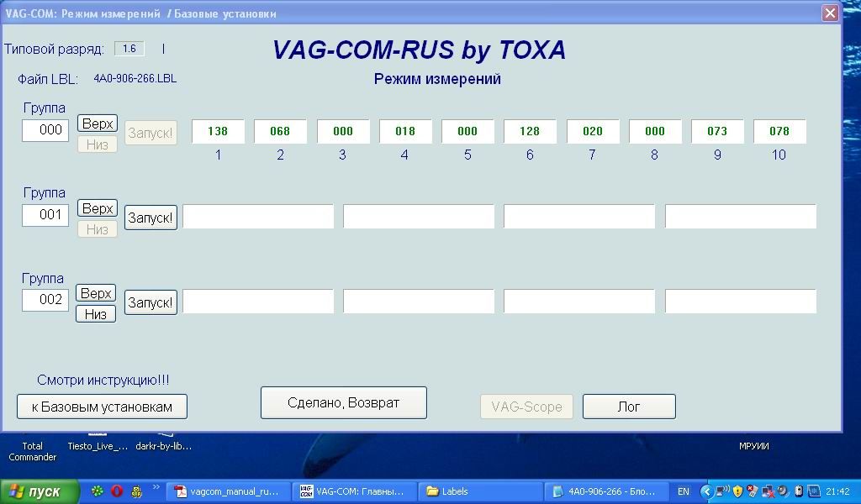The height and width of the screenshot is (504, 861).
Task: Click first empty field of group 002
Action: coord(258,302)
